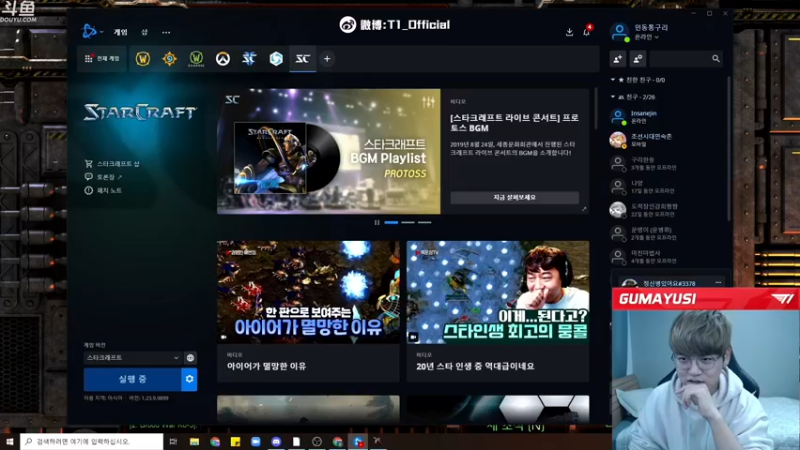Open the 패치 노트 link

[x=109, y=190]
